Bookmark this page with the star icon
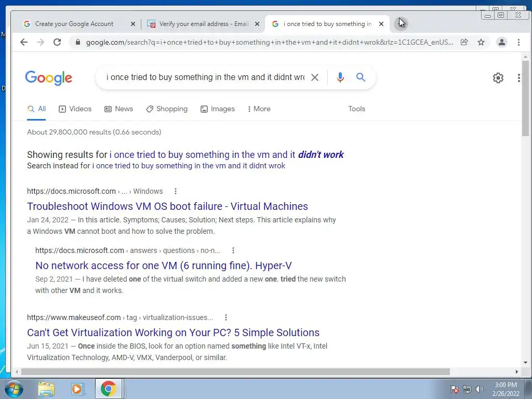This screenshot has width=532, height=399. pos(481,42)
